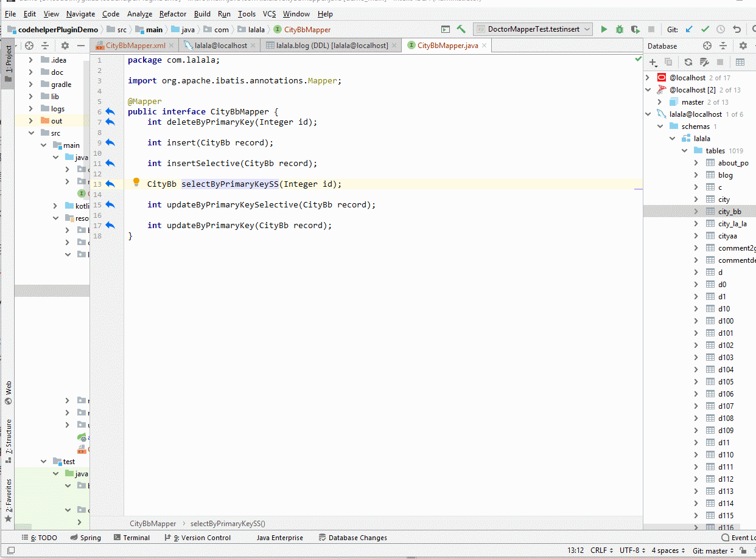Click the 4 spaces indent setting
This screenshot has height=559, width=756.
tap(668, 550)
